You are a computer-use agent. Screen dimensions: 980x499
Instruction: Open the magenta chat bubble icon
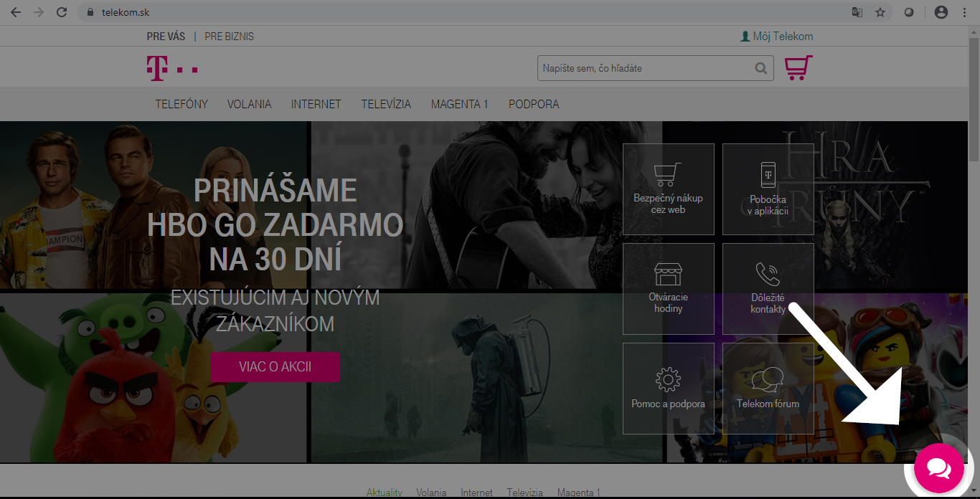939,468
